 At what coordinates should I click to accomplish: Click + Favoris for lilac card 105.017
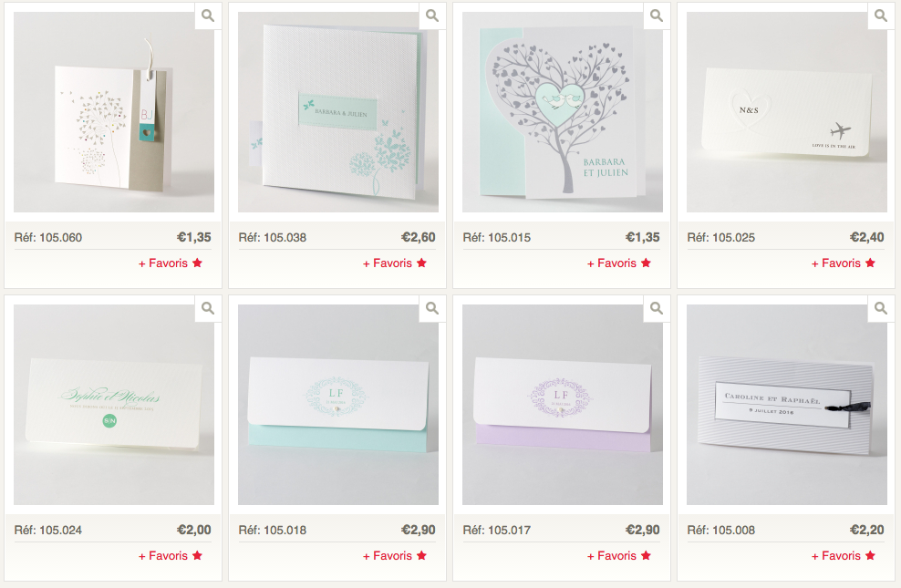coord(619,556)
